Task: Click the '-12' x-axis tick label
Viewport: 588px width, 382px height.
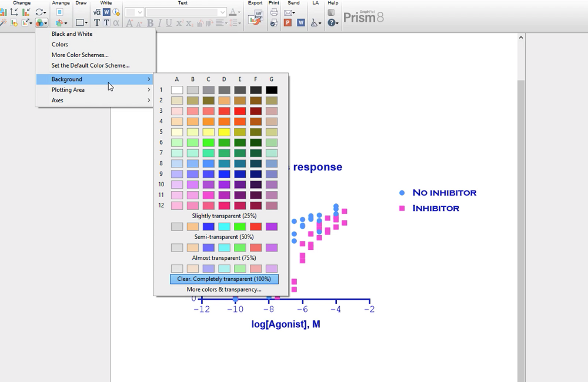Action: click(x=202, y=309)
